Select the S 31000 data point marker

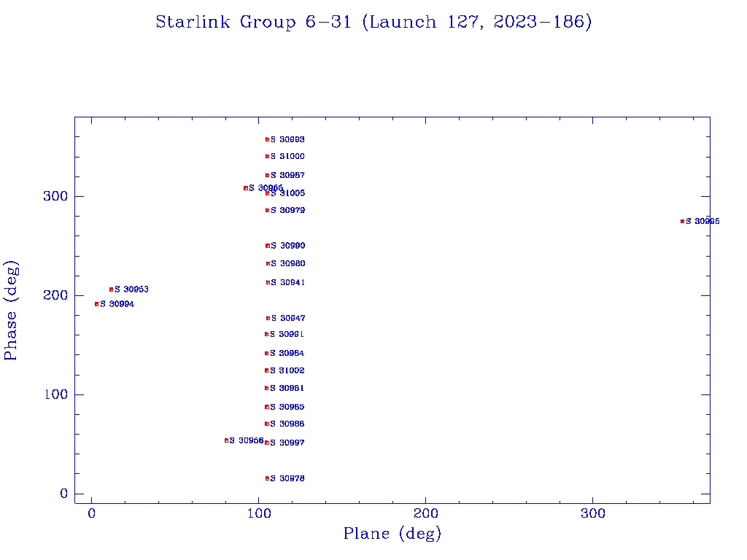(267, 156)
